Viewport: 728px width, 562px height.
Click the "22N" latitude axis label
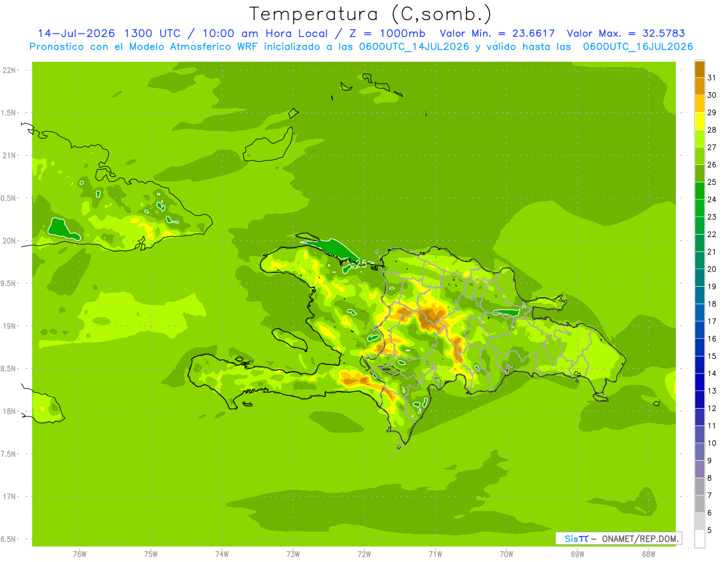tap(10, 70)
